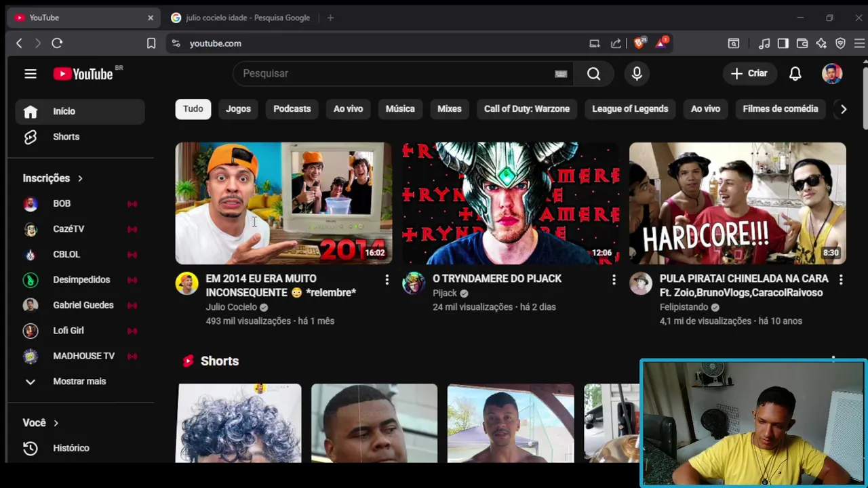Close the YouTube browser tab
Image resolution: width=868 pixels, height=488 pixels.
click(x=151, y=18)
